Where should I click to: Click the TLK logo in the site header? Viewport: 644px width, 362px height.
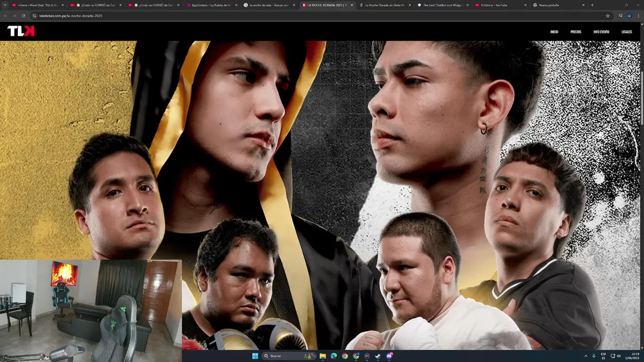click(21, 31)
